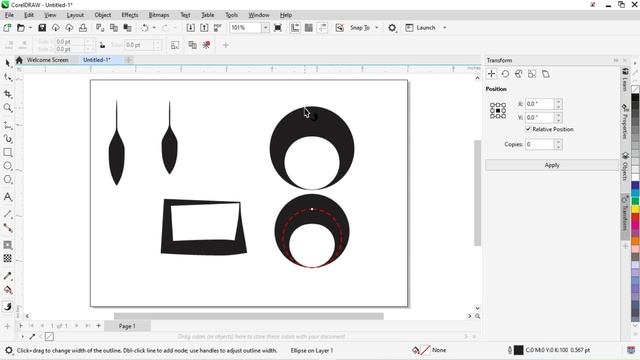This screenshot has height=360, width=640.
Task: Toggle Show rulers button
Action: (295, 28)
